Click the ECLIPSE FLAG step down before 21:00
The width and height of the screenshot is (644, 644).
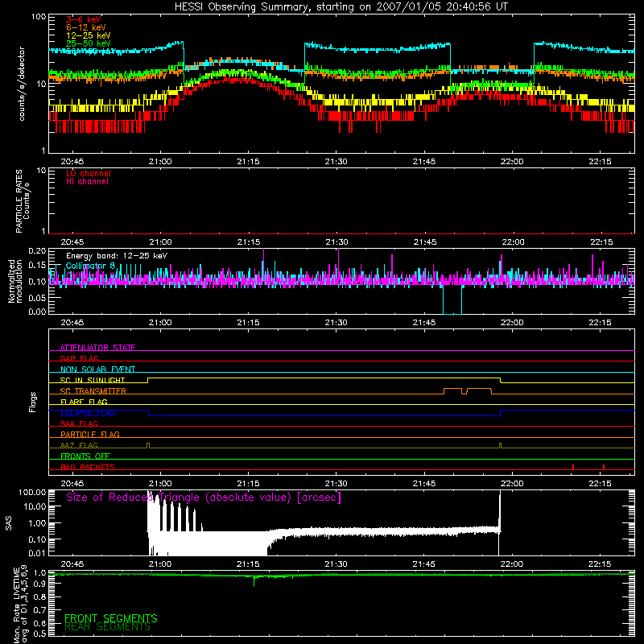pyautogui.click(x=148, y=413)
